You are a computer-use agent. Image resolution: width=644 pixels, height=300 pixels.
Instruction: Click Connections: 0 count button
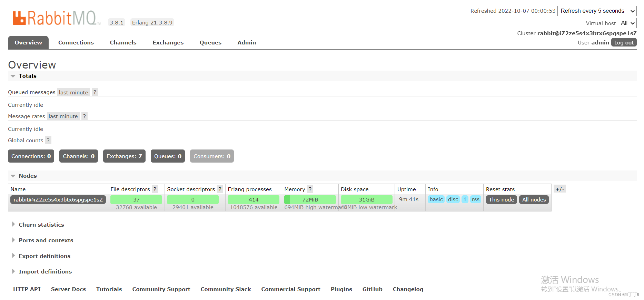click(31, 156)
